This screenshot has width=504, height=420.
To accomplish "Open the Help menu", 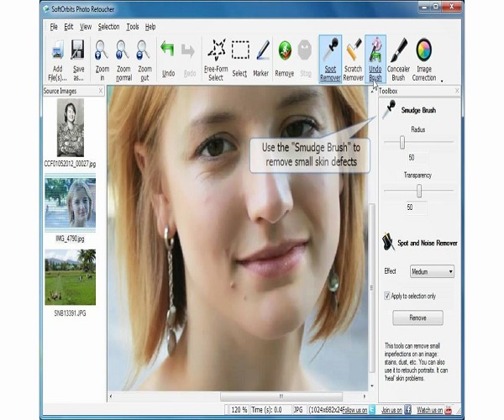I will click(x=150, y=27).
